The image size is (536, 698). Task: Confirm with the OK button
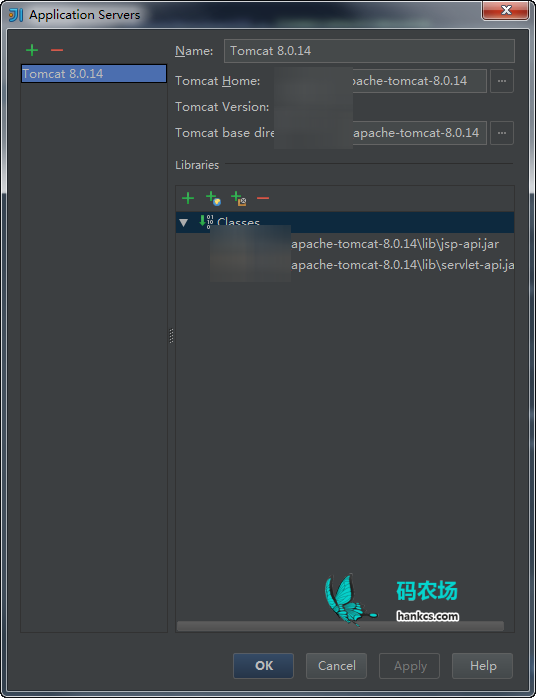click(x=264, y=666)
